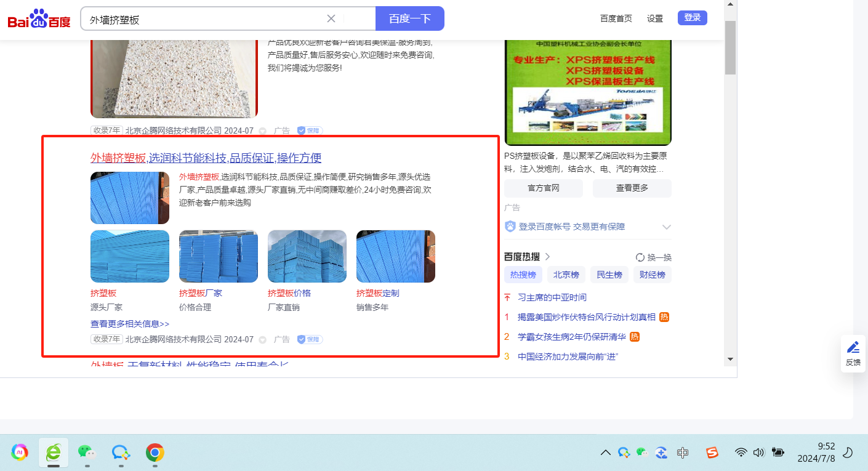The height and width of the screenshot is (471, 868).
Task: Open hot search 学霸女孩生病2年仍保研清华
Action: pyautogui.click(x=572, y=337)
